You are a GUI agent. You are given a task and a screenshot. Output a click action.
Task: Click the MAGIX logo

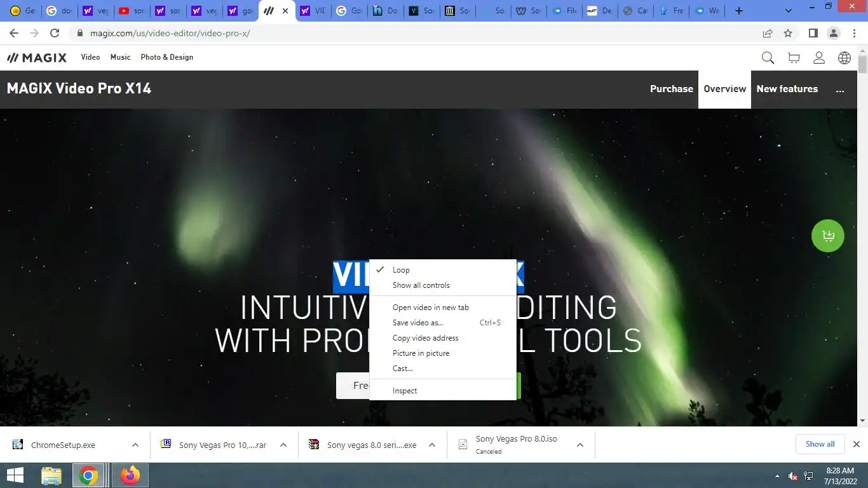pos(37,57)
